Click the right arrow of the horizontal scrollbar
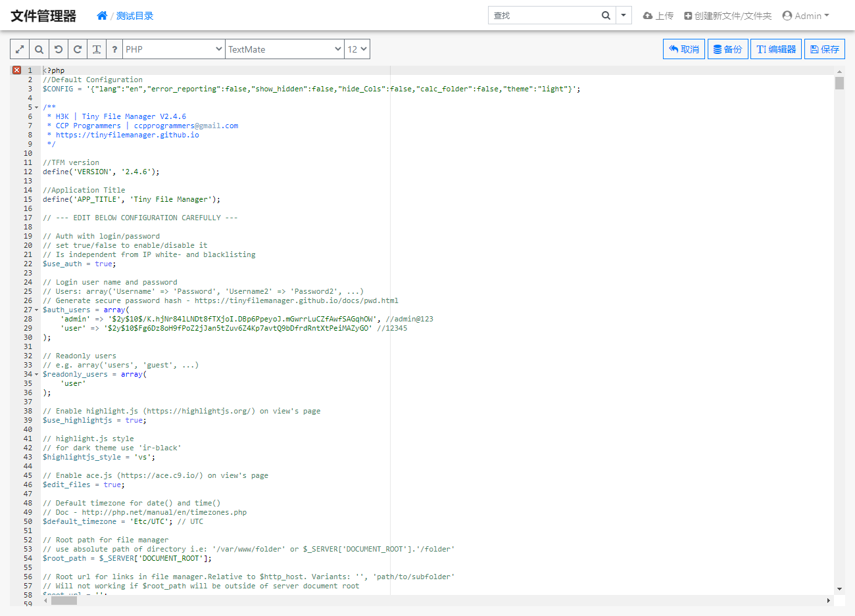The width and height of the screenshot is (855, 616). pos(829,600)
